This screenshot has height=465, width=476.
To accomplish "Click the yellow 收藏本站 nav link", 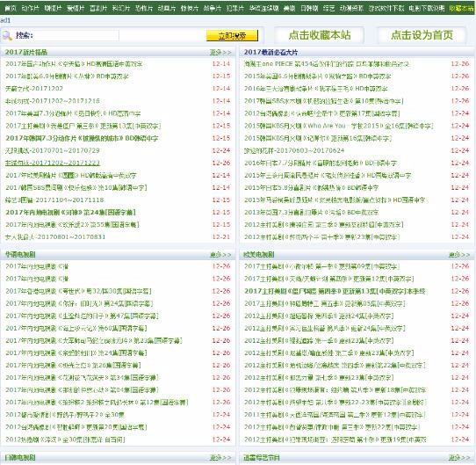I will point(461,8).
